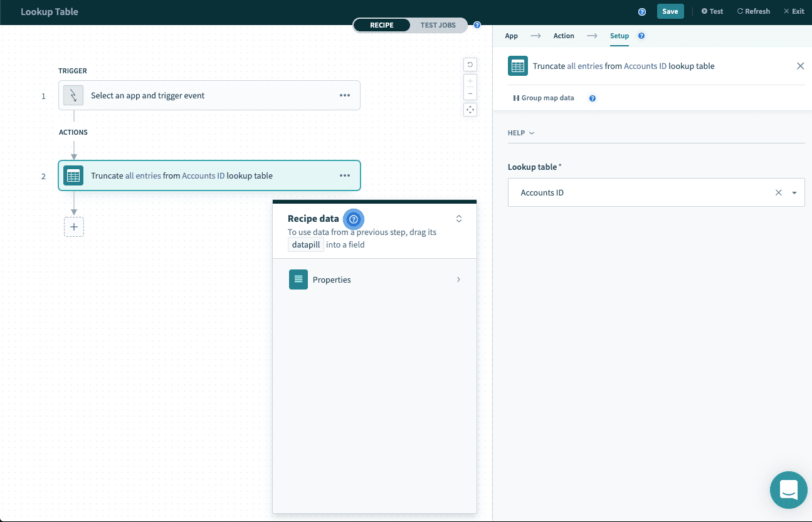Click the Recipe data help icon
The image size is (812, 522).
coord(354,219)
